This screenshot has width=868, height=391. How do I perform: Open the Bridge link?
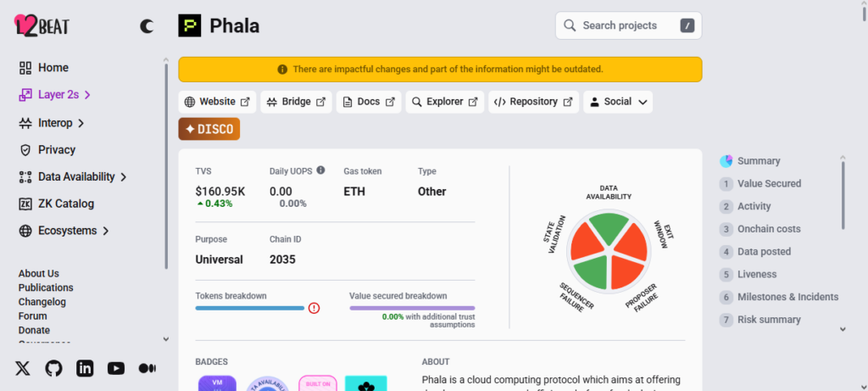coord(296,102)
